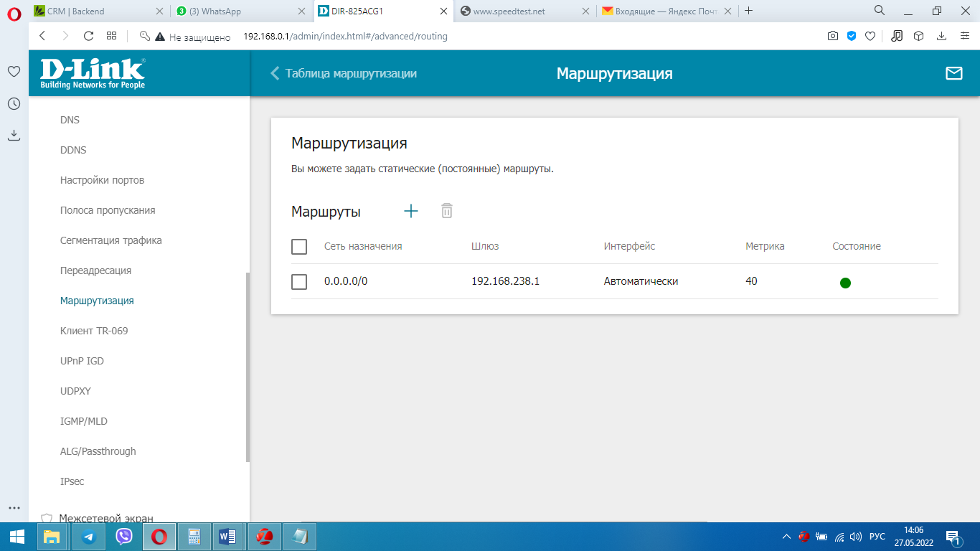Switch to CRM | Backend tab
The image size is (980, 551).
(97, 11)
